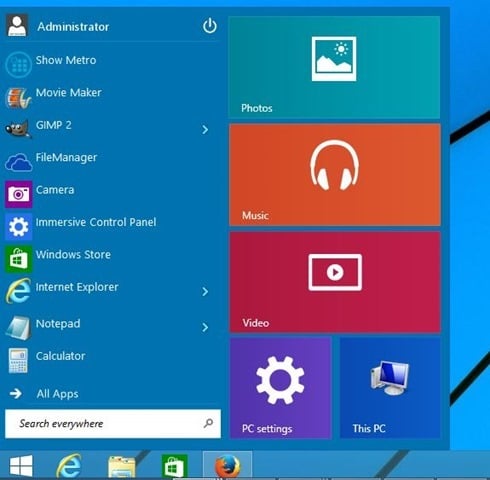Click the power button icon
Screen dimensions: 490x480
(x=210, y=26)
